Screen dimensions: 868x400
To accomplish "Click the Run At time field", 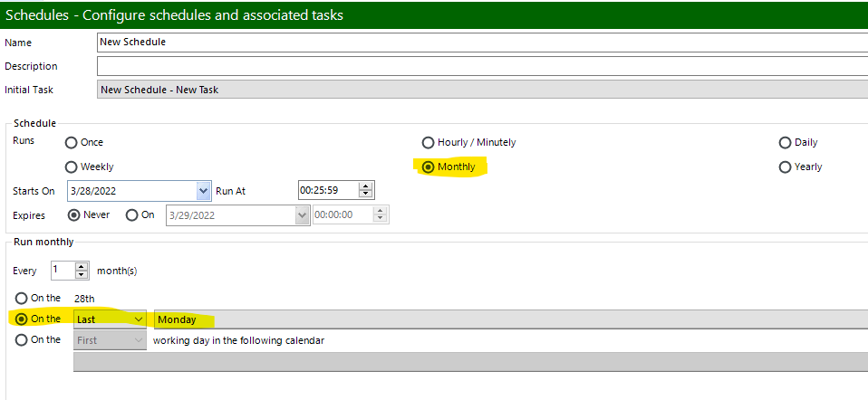I will click(x=328, y=191).
